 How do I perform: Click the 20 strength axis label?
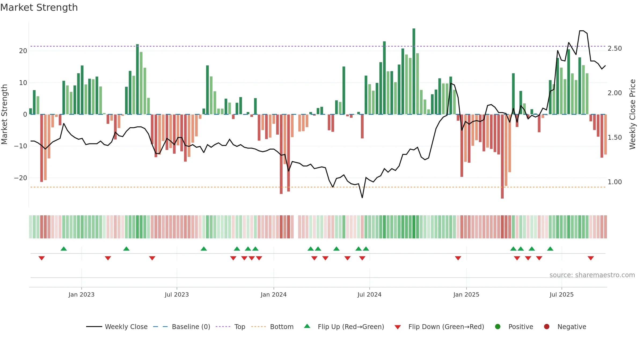23,51
